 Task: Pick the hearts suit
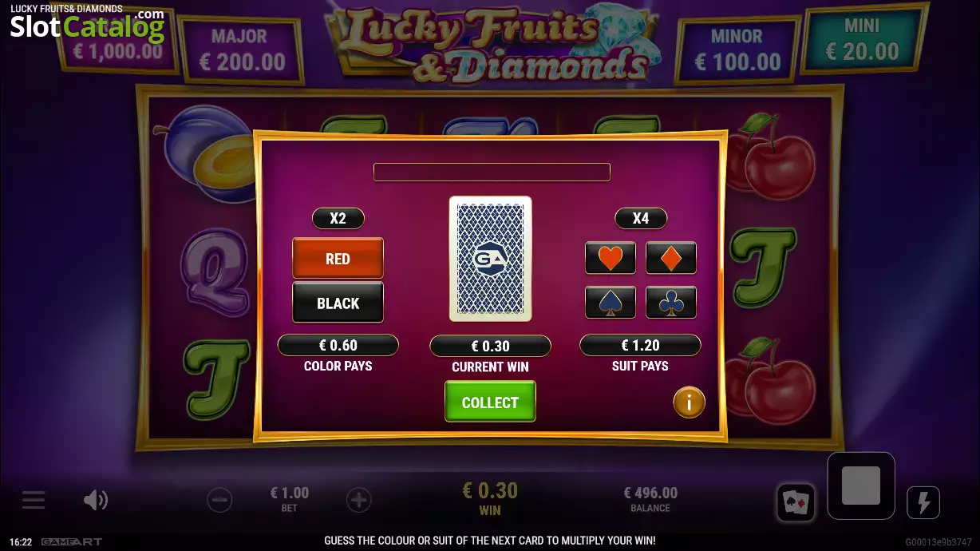(x=611, y=258)
